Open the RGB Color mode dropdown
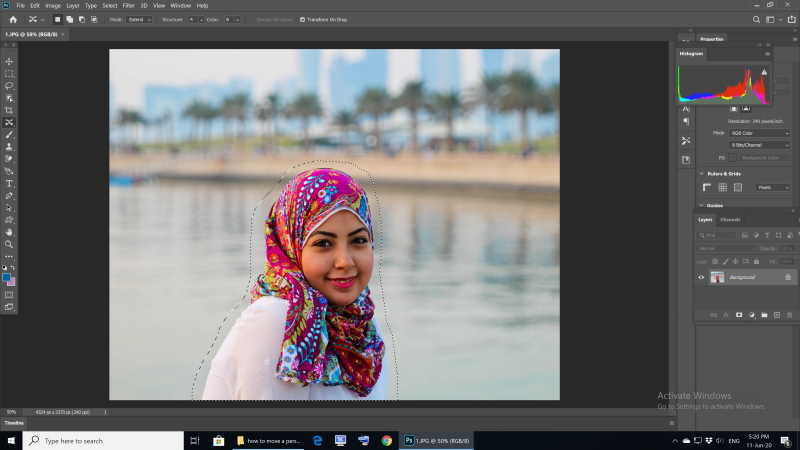Image resolution: width=800 pixels, height=450 pixels. click(759, 133)
